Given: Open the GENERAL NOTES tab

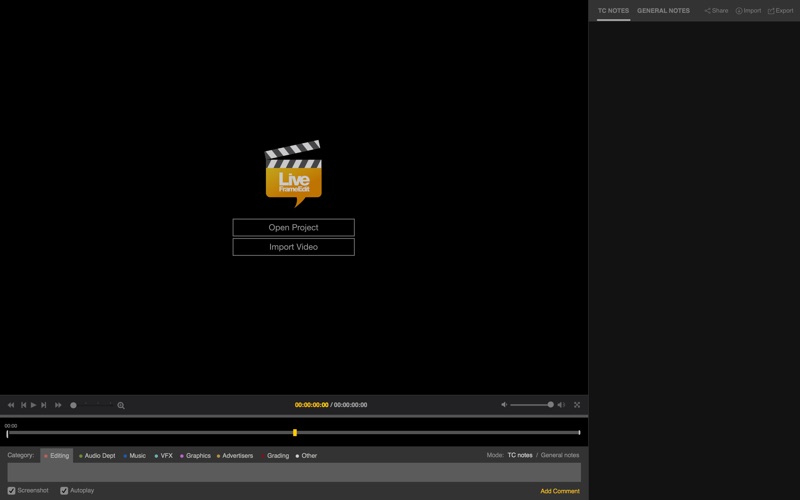Looking at the screenshot, I should (663, 11).
